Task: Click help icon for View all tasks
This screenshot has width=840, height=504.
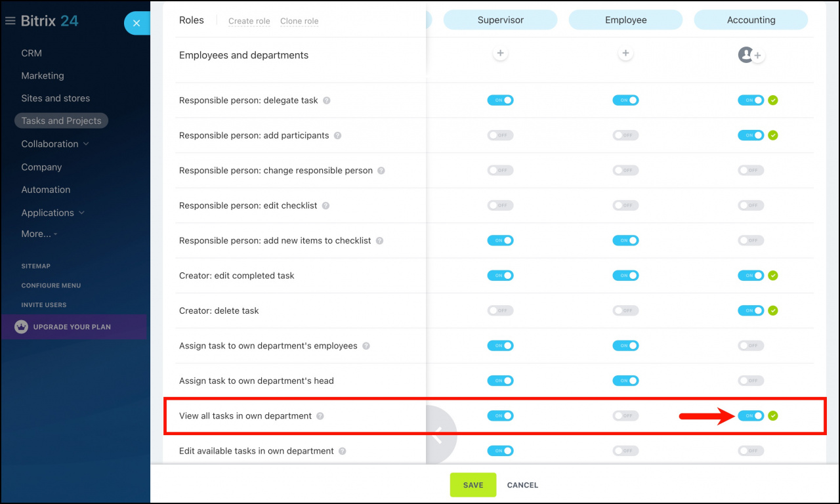Action: click(320, 416)
